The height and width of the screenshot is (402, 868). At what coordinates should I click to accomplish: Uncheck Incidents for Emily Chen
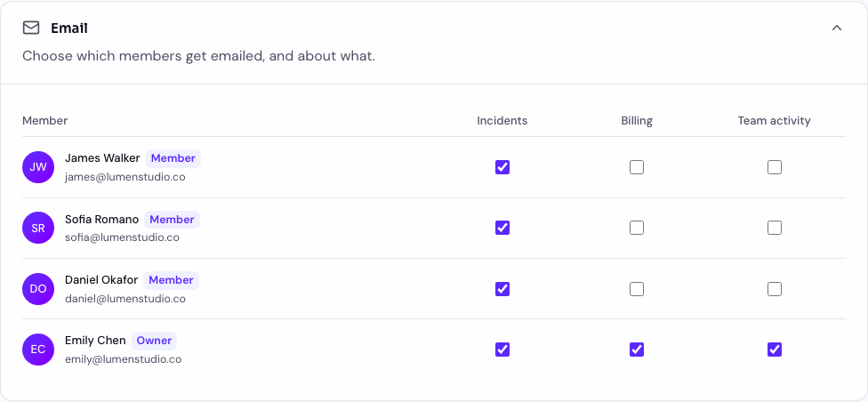pos(502,350)
